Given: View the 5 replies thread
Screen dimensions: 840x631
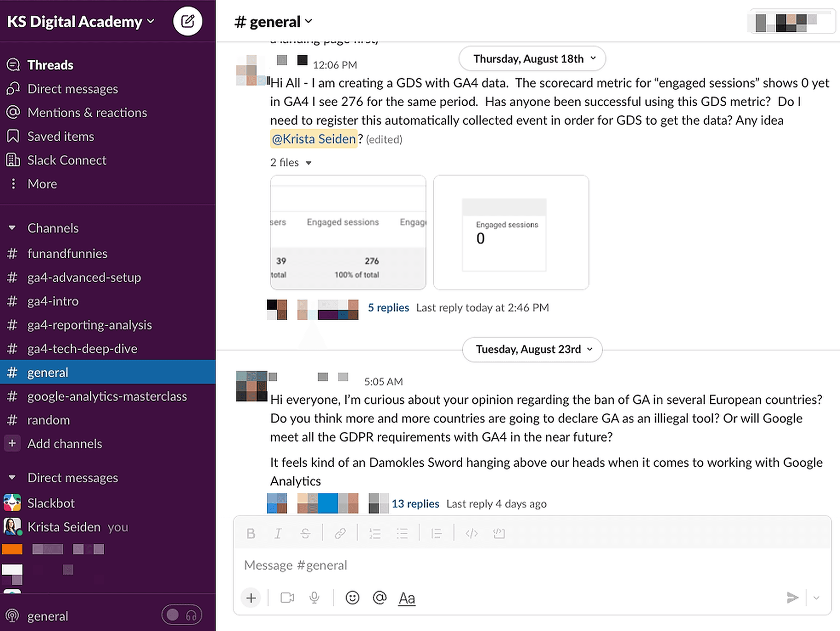Looking at the screenshot, I should (388, 308).
